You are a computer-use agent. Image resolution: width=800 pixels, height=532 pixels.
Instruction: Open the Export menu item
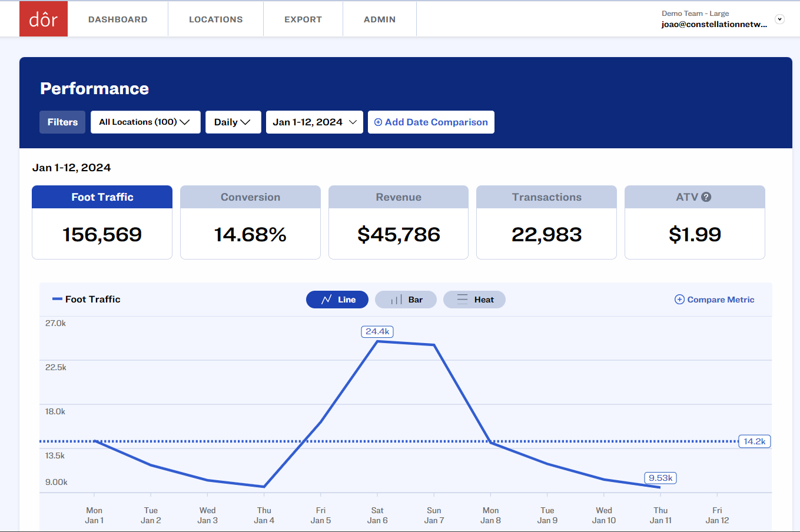(x=303, y=19)
